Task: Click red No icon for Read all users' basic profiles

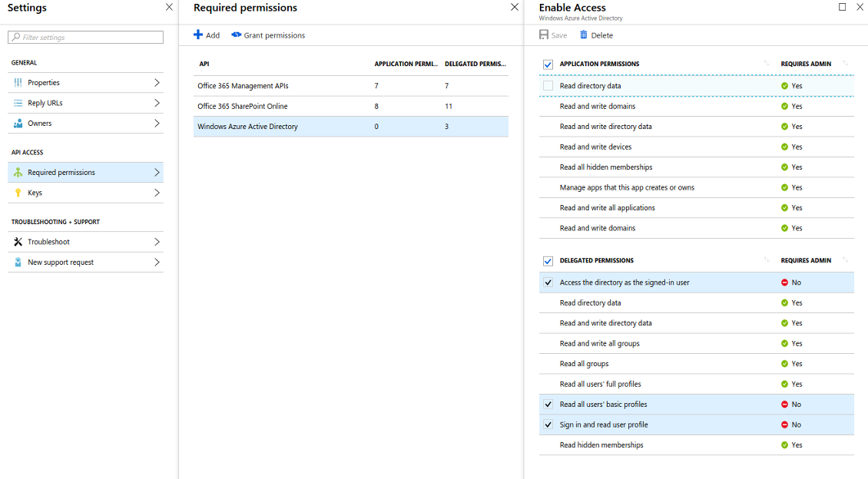Action: tap(784, 405)
